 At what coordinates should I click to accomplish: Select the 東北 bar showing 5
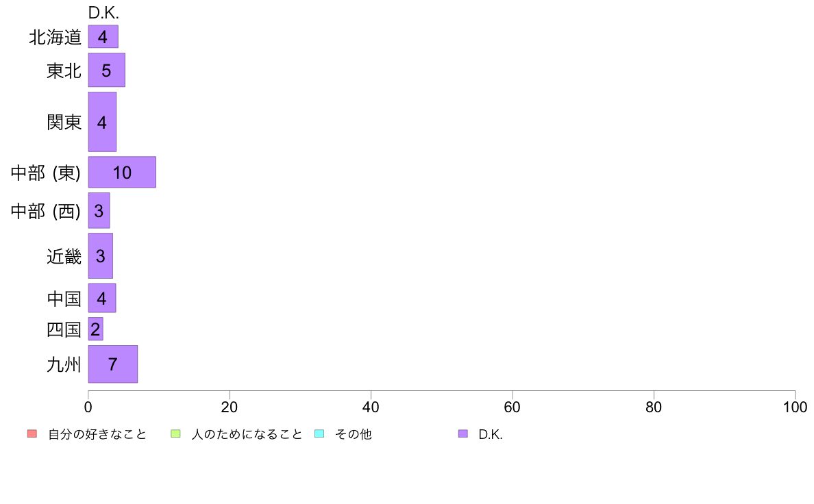click(106, 70)
